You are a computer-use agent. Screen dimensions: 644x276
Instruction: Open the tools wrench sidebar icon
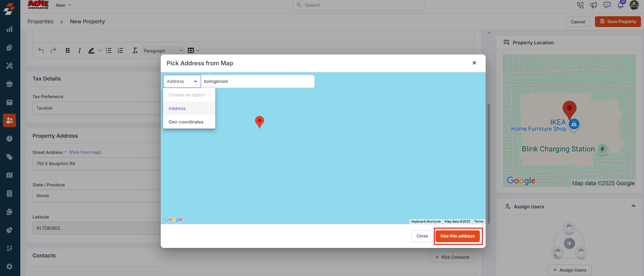click(9, 66)
